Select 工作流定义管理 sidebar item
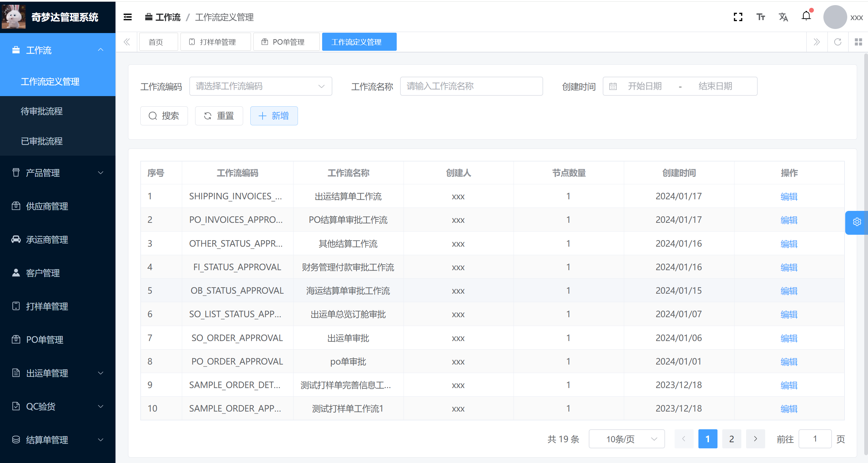The width and height of the screenshot is (868, 463). 58,81
